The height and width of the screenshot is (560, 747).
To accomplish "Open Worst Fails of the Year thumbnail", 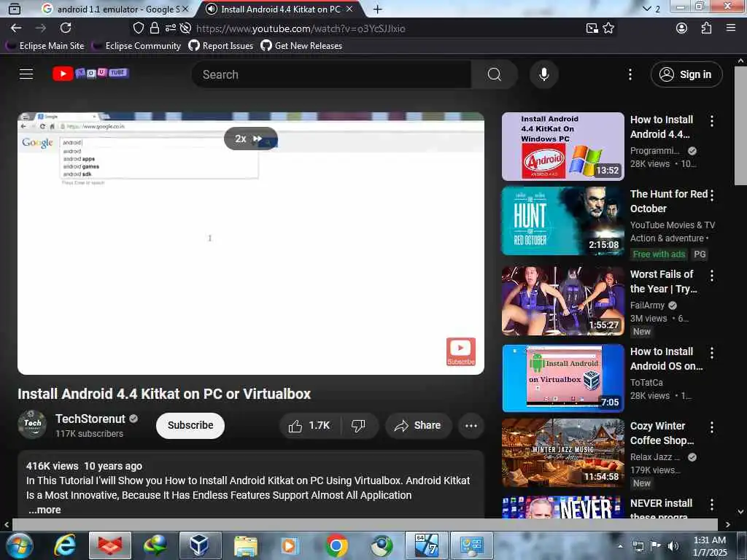I will pos(562,300).
